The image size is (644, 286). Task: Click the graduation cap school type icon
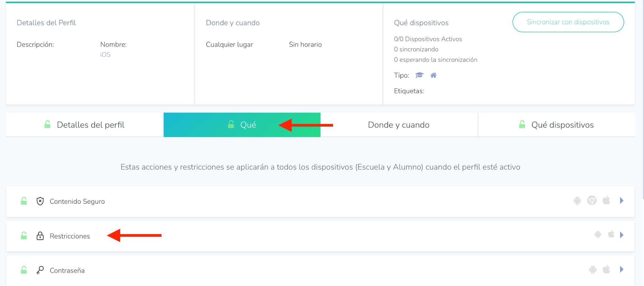tap(419, 75)
